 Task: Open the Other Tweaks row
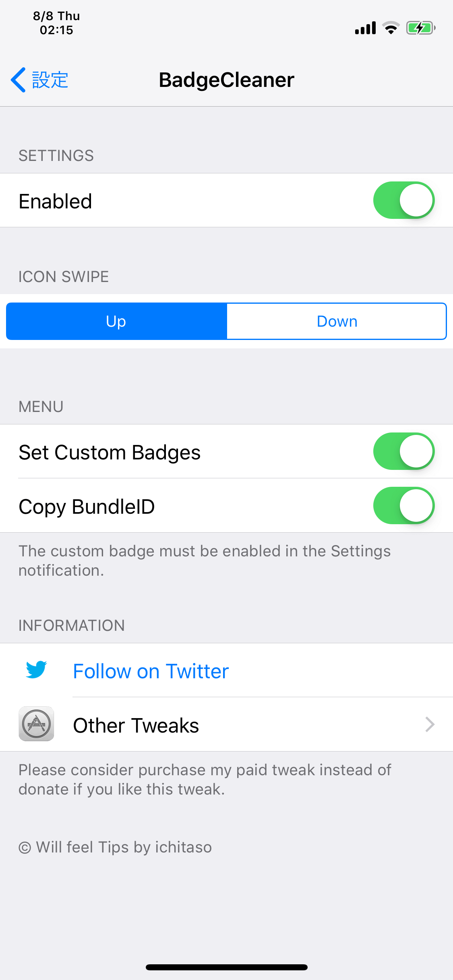226,724
